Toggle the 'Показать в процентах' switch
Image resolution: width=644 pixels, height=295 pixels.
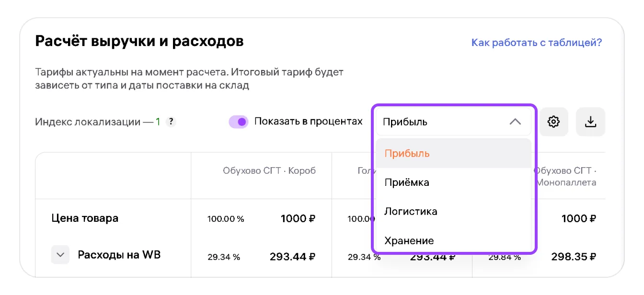(x=239, y=122)
